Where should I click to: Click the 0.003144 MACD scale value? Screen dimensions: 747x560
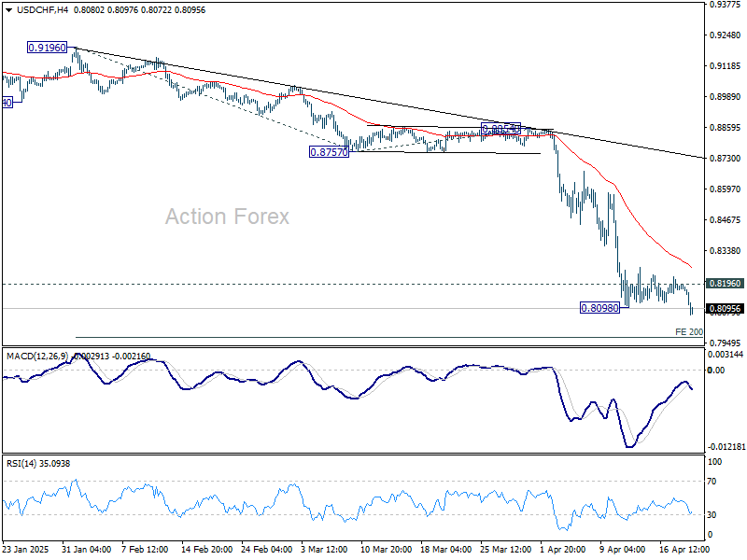726,355
